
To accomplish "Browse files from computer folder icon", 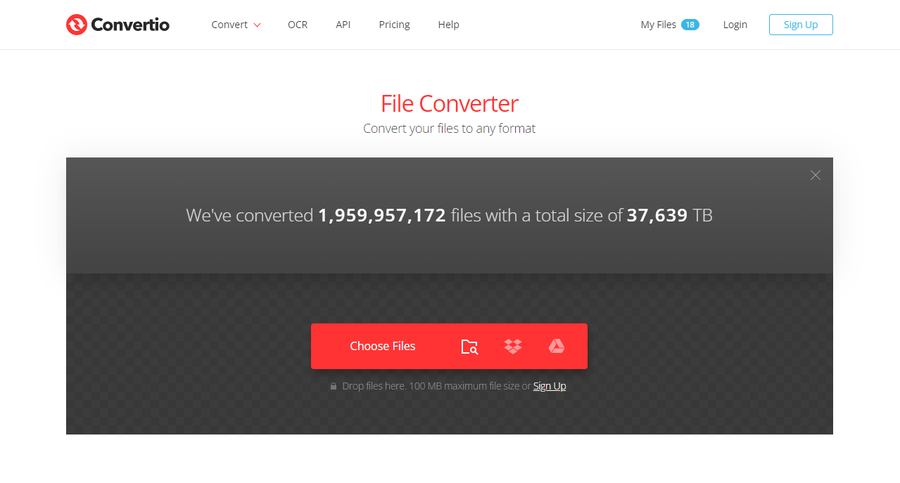I will click(470, 347).
